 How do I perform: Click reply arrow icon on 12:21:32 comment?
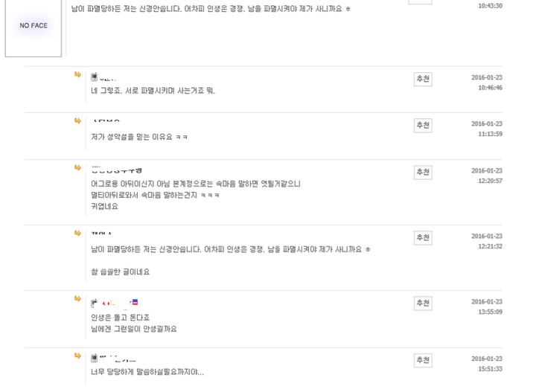(x=77, y=233)
